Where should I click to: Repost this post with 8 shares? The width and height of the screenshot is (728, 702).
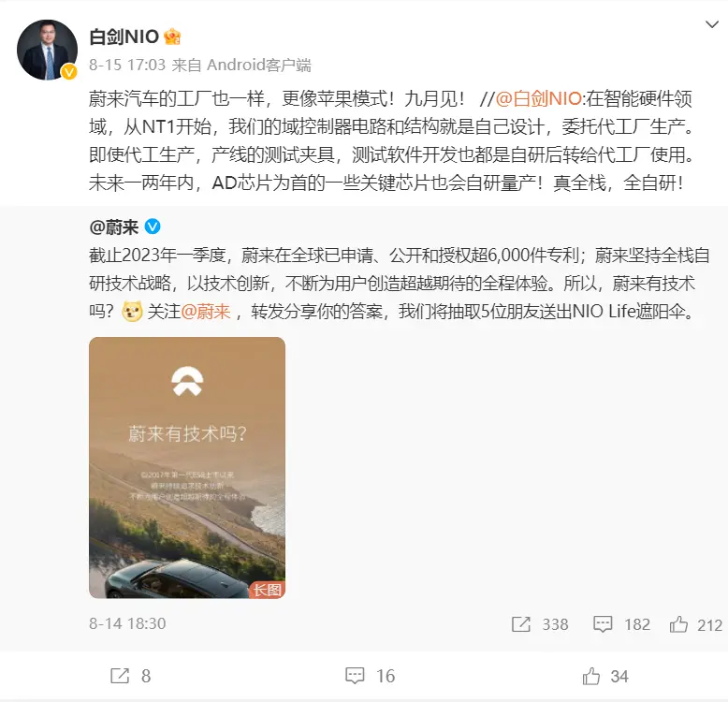coord(131,676)
